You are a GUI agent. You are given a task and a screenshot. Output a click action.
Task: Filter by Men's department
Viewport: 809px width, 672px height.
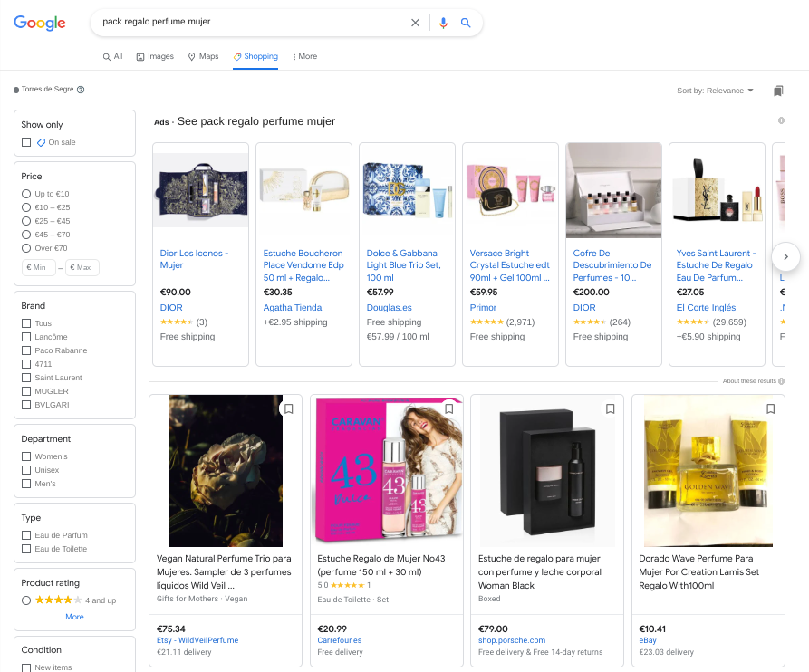(x=26, y=484)
